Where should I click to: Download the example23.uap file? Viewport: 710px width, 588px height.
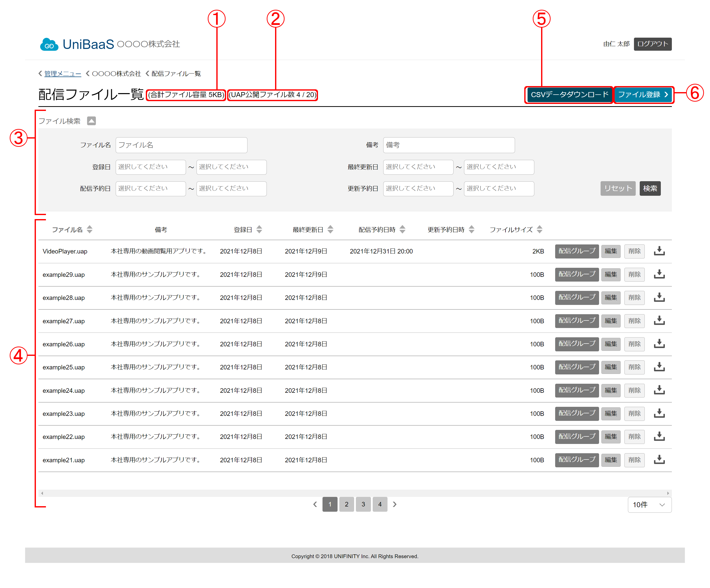[x=659, y=413]
